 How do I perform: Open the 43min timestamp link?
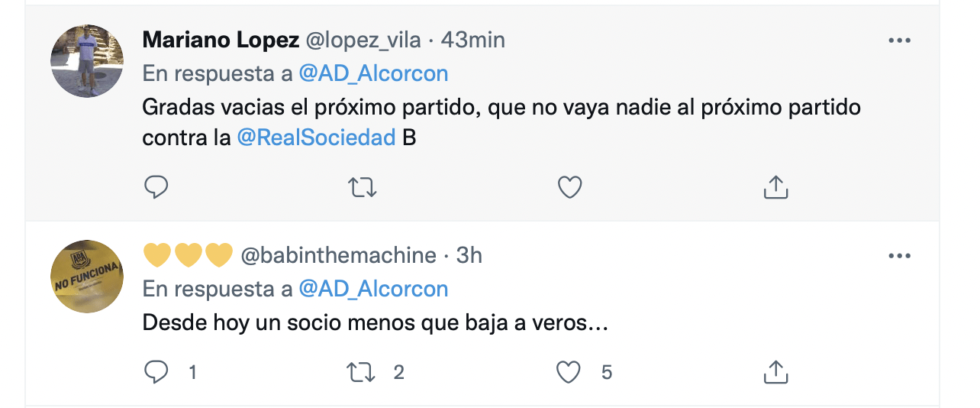[473, 40]
